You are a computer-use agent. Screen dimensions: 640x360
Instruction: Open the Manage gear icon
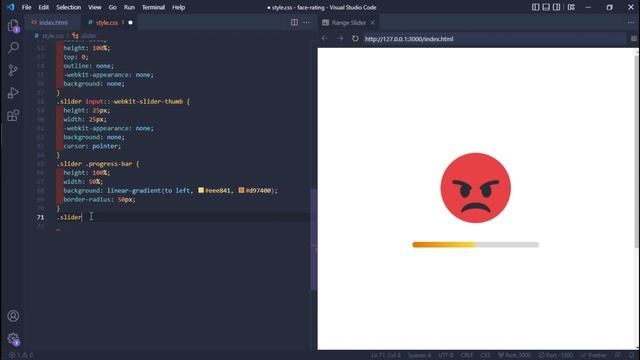(x=13, y=338)
